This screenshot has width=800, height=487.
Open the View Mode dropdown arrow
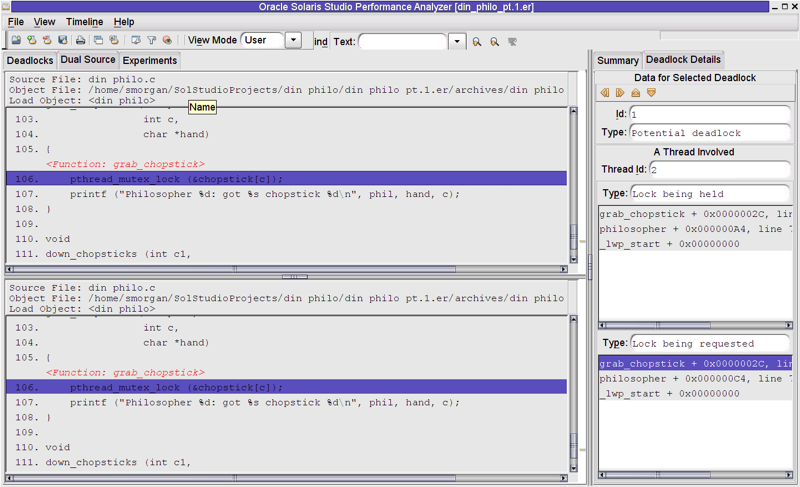[x=293, y=40]
